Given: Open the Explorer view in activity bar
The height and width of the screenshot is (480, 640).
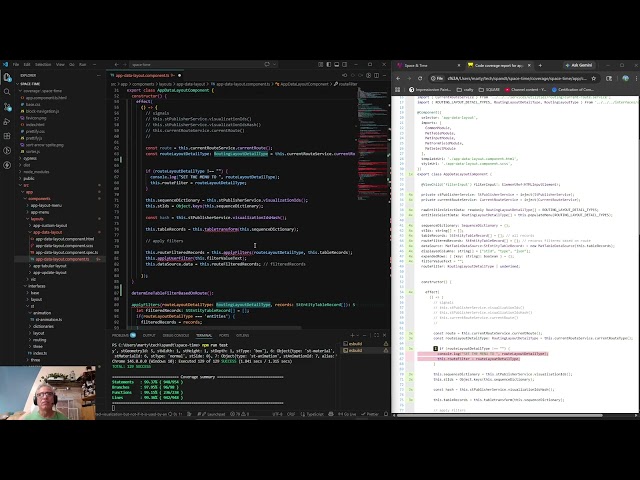Looking at the screenshot, I should [x=7, y=77].
